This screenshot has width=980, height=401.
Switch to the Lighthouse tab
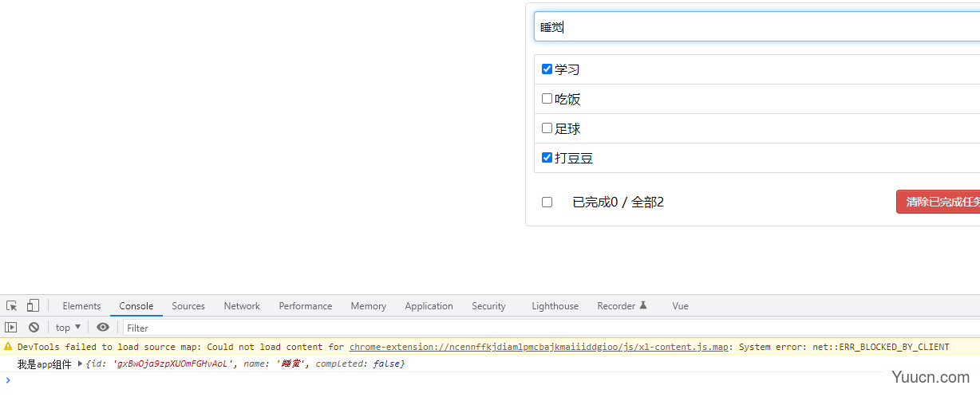(x=555, y=306)
